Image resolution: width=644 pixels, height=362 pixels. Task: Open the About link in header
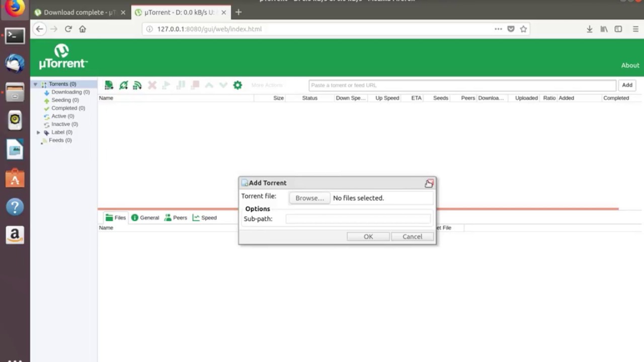tap(630, 65)
